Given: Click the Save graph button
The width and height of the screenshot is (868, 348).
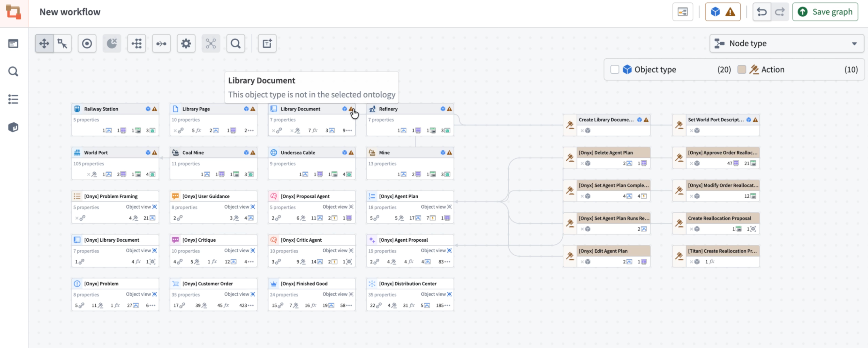Looking at the screenshot, I should pos(824,12).
